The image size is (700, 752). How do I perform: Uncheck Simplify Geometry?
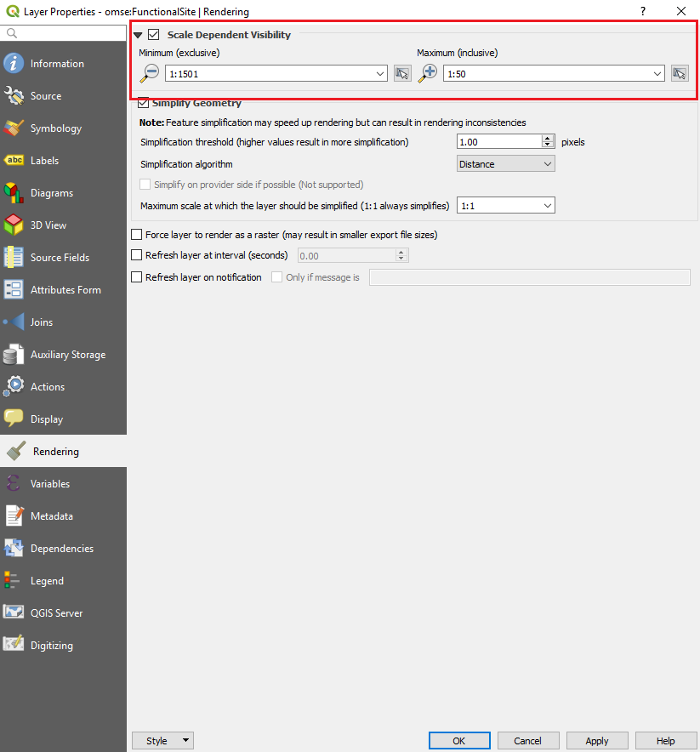click(143, 102)
